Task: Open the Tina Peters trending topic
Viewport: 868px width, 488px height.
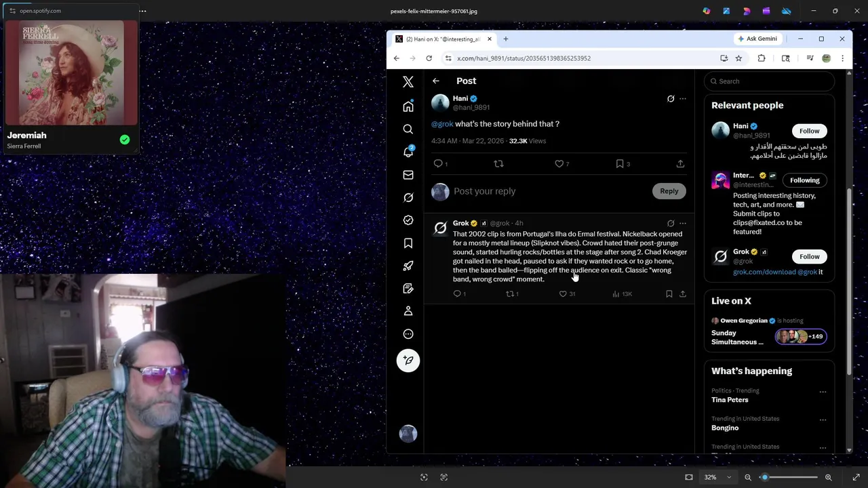Action: click(x=730, y=400)
